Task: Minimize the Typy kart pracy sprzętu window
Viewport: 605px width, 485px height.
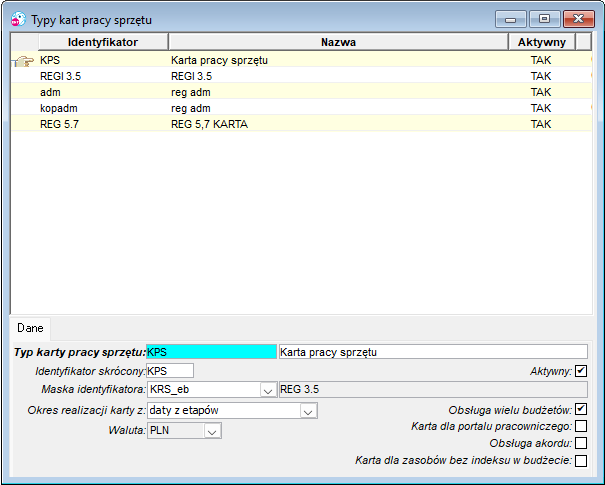Action: [x=510, y=19]
